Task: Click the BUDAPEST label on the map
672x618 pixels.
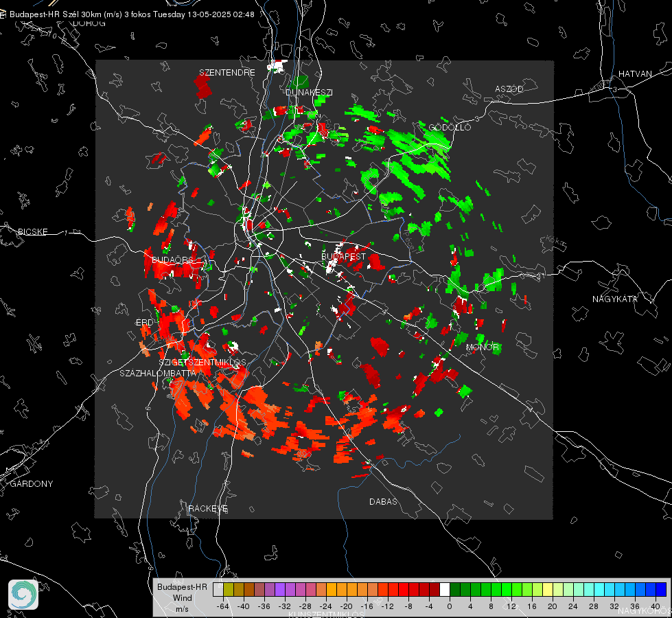Action: 344,256
